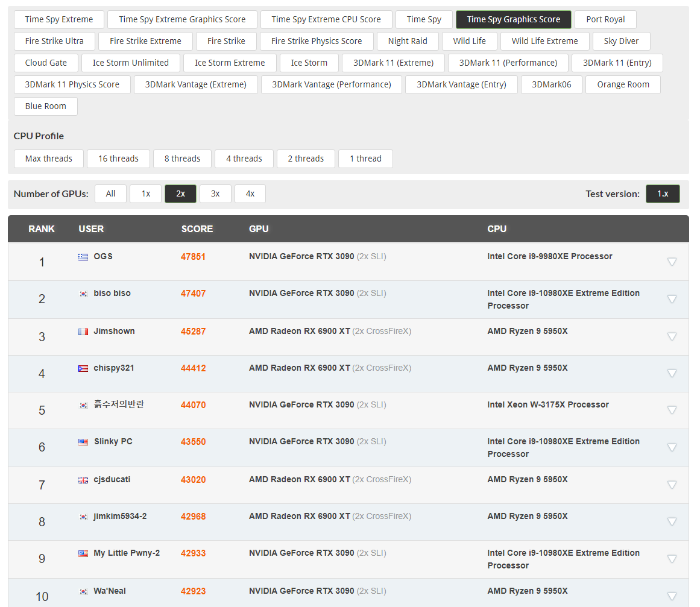This screenshot has width=700, height=607.
Task: Open the score 47851 result link
Action: point(193,257)
